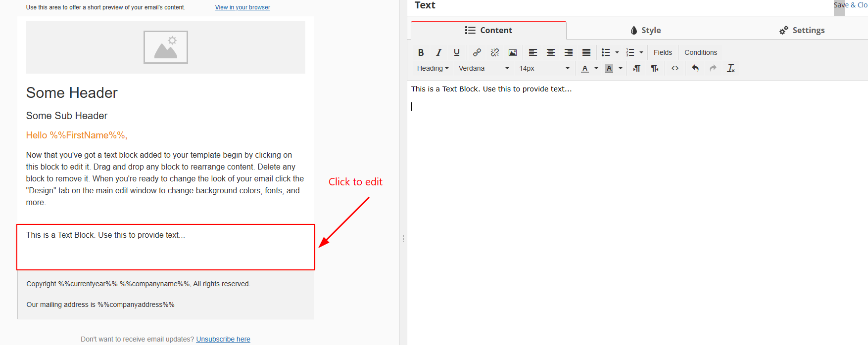The image size is (868, 345).
Task: Open the Fields menu
Action: [x=663, y=52]
